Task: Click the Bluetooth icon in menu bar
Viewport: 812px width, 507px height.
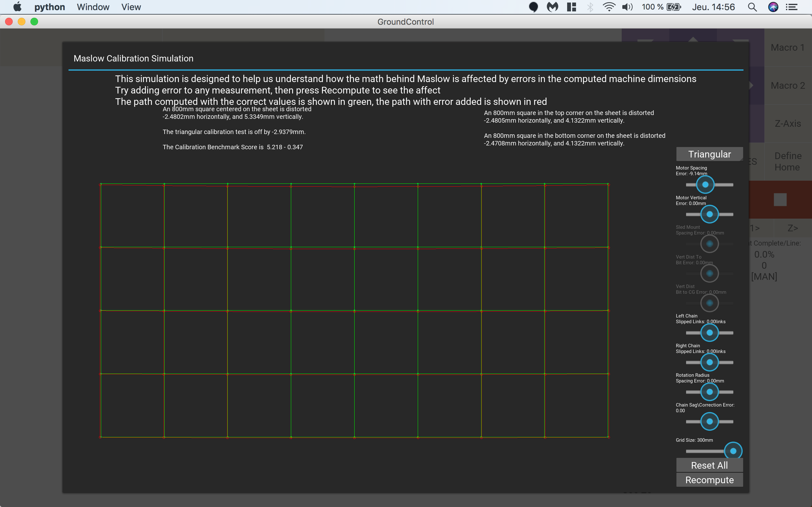Action: tap(590, 7)
